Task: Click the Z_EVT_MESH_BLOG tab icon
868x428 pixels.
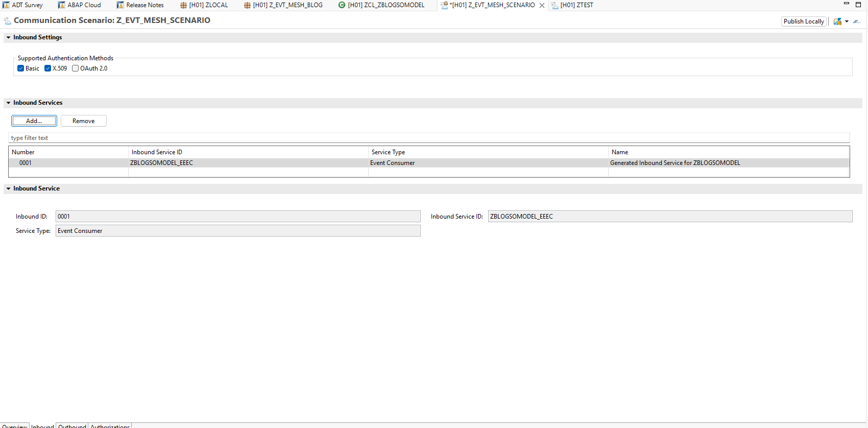Action: tap(247, 5)
